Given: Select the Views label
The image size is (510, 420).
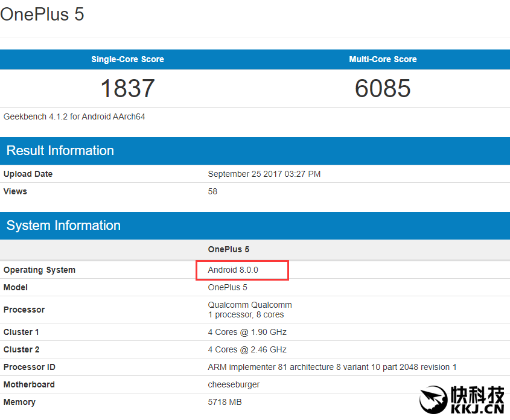Looking at the screenshot, I should tap(15, 191).
